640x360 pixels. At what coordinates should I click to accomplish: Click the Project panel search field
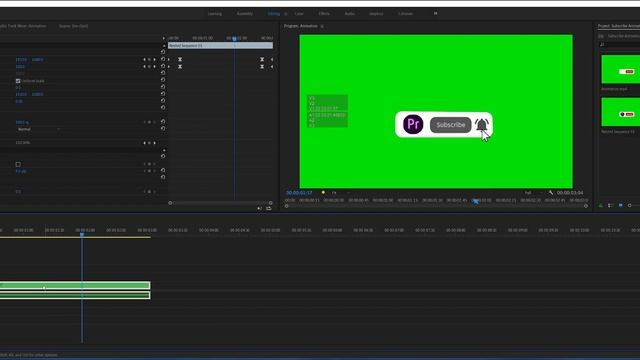pyautogui.click(x=620, y=44)
